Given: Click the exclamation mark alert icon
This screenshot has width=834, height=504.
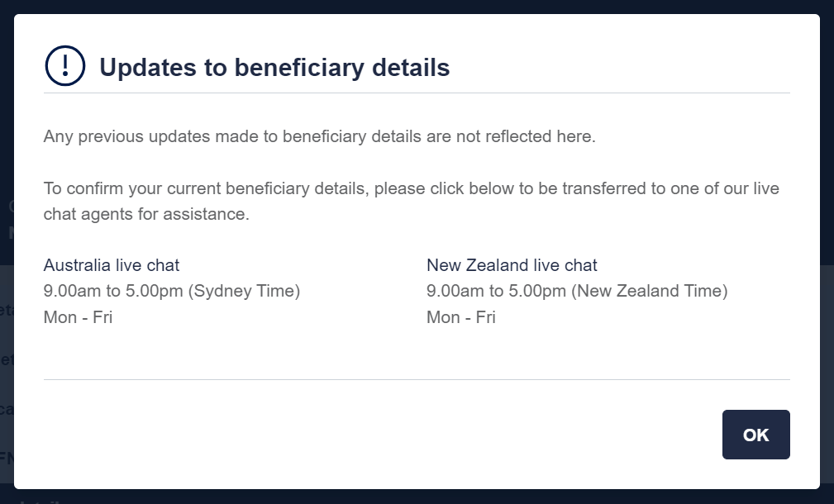Looking at the screenshot, I should click(x=65, y=66).
